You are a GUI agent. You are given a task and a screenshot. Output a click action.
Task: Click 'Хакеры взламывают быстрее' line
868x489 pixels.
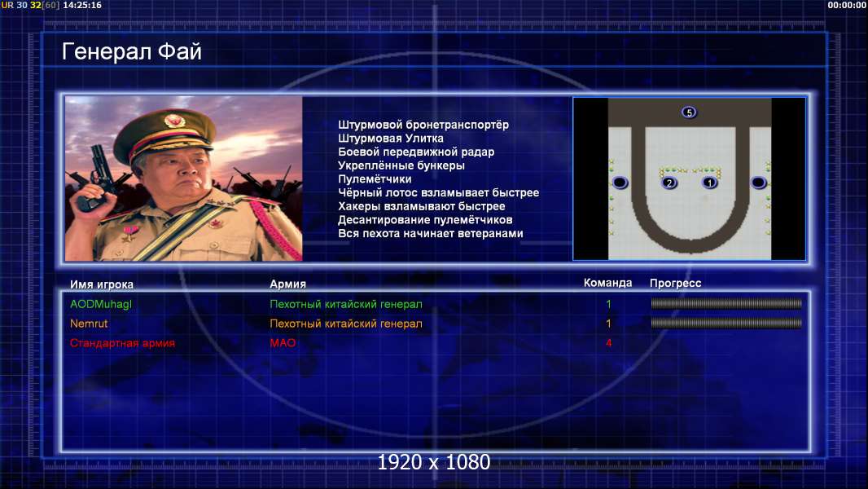pyautogui.click(x=422, y=206)
